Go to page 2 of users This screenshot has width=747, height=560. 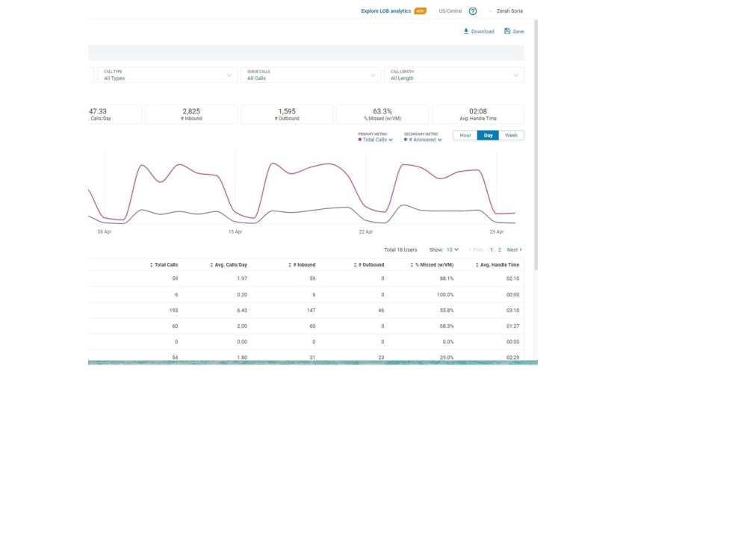(x=499, y=249)
